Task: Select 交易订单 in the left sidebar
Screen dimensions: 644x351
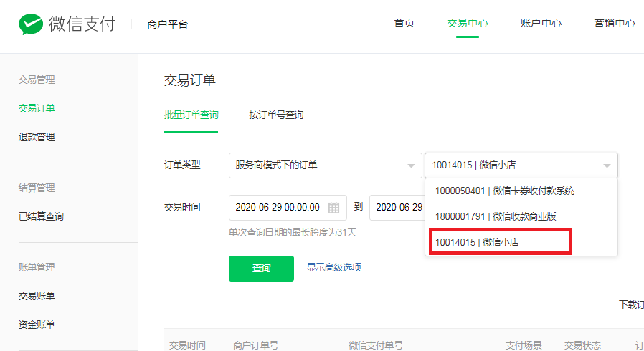Action: 37,108
